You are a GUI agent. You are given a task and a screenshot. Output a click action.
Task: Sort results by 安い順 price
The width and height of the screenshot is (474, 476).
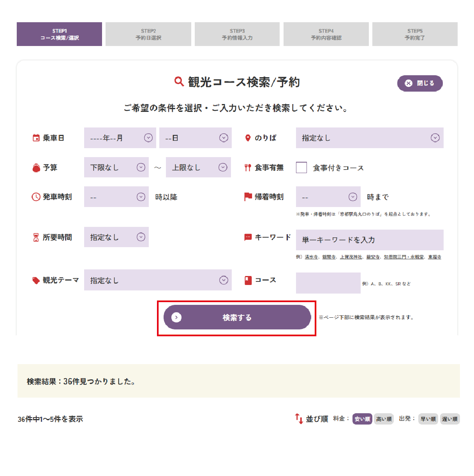click(362, 419)
